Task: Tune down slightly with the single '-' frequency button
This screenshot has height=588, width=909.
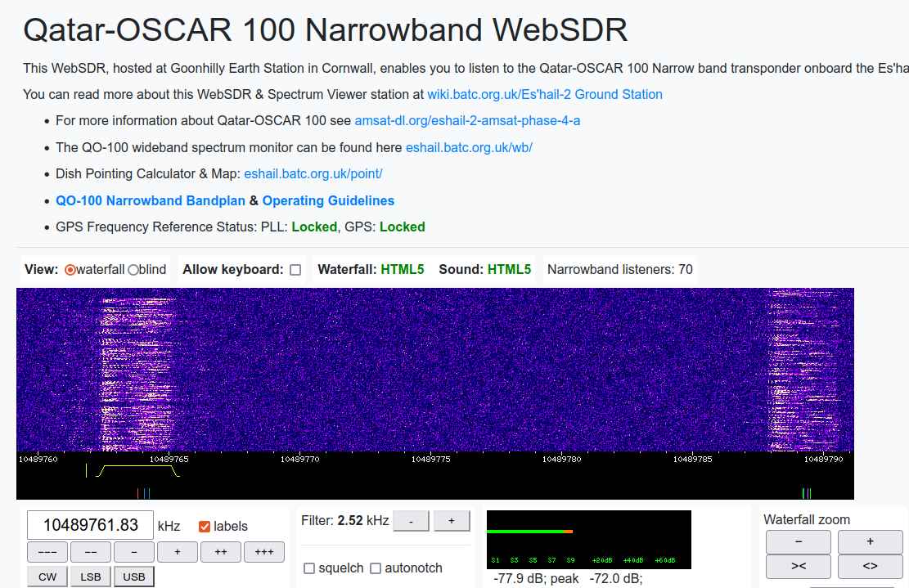Action: [134, 552]
